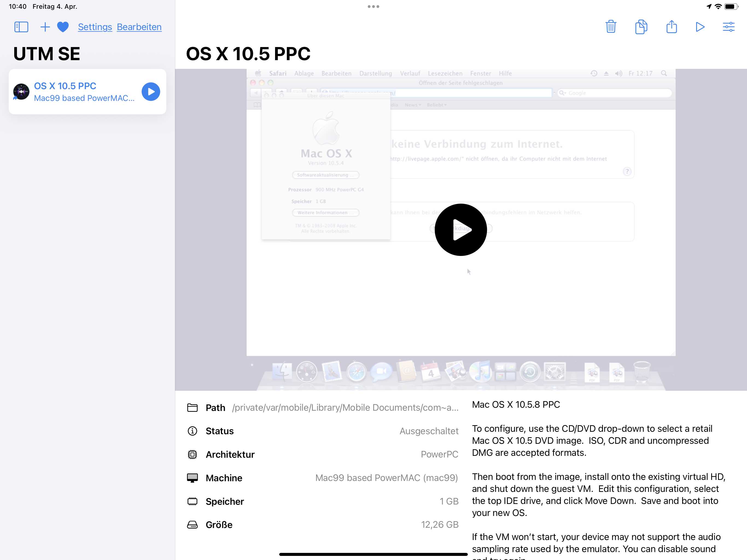Toggle the sidebar with the panel icon
747x560 pixels.
tap(21, 27)
